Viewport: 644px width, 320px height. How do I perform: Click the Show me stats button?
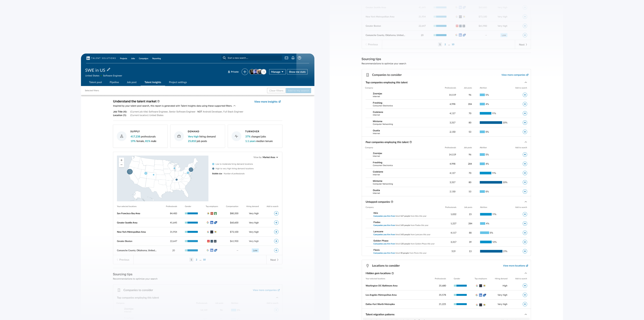(297, 72)
